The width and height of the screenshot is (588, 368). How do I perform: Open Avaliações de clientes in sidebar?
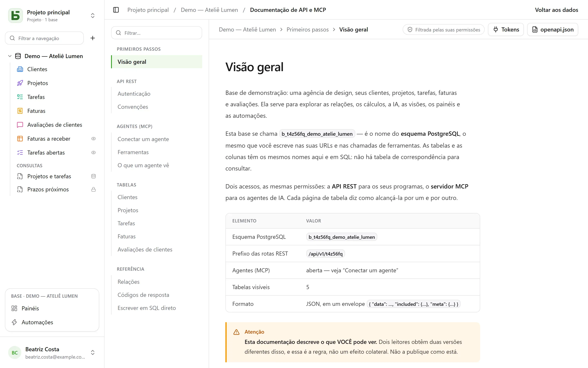(x=55, y=125)
